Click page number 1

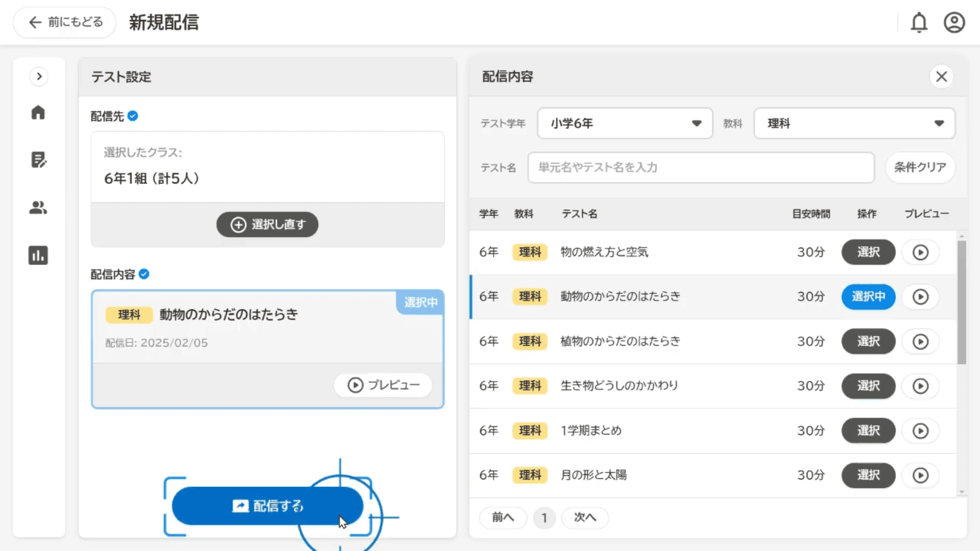coord(544,518)
